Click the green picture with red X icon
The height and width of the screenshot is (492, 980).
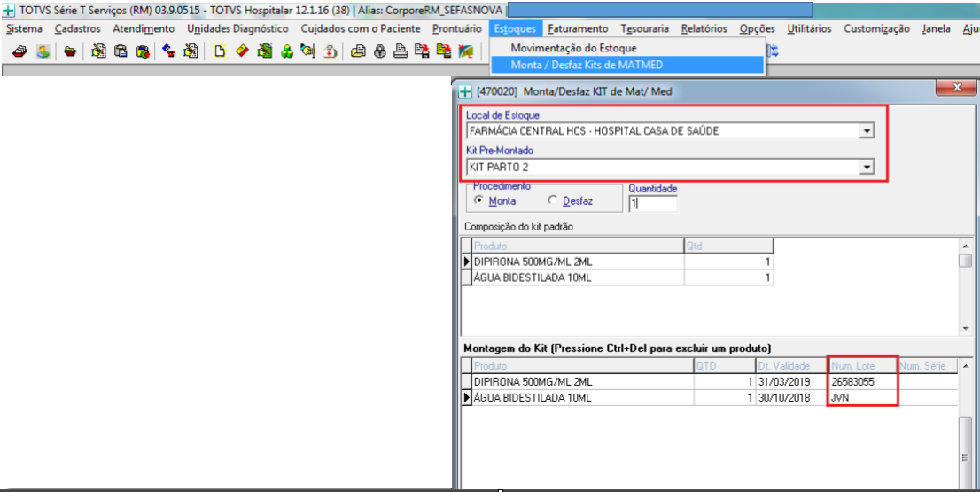(x=466, y=51)
